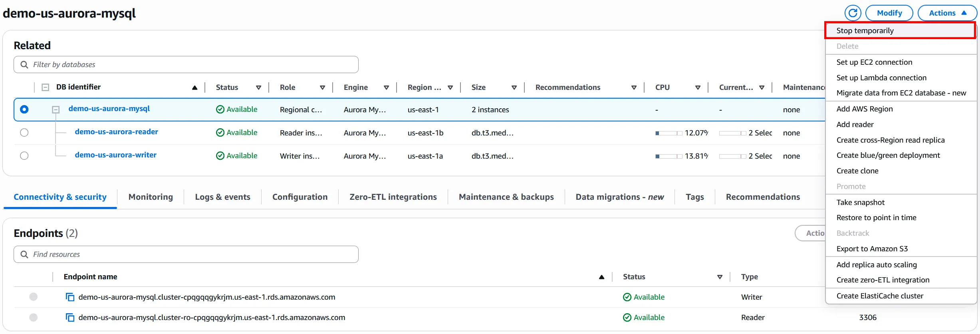
Task: Open the Recommendations tab
Action: click(763, 197)
